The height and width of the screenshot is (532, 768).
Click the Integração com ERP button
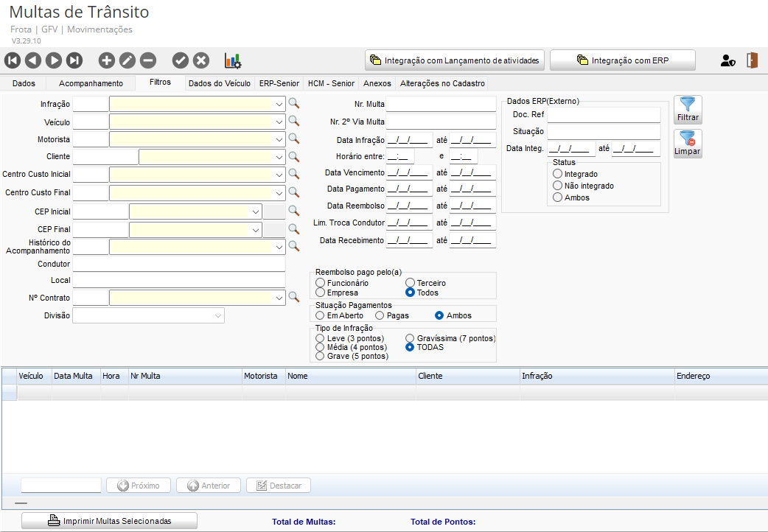coord(622,60)
